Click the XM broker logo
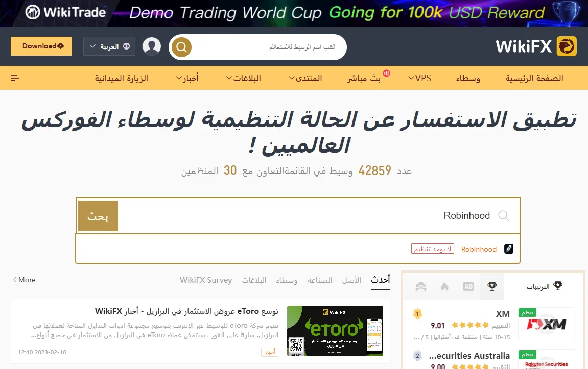Screen dimensions: 588x369 (547, 324)
